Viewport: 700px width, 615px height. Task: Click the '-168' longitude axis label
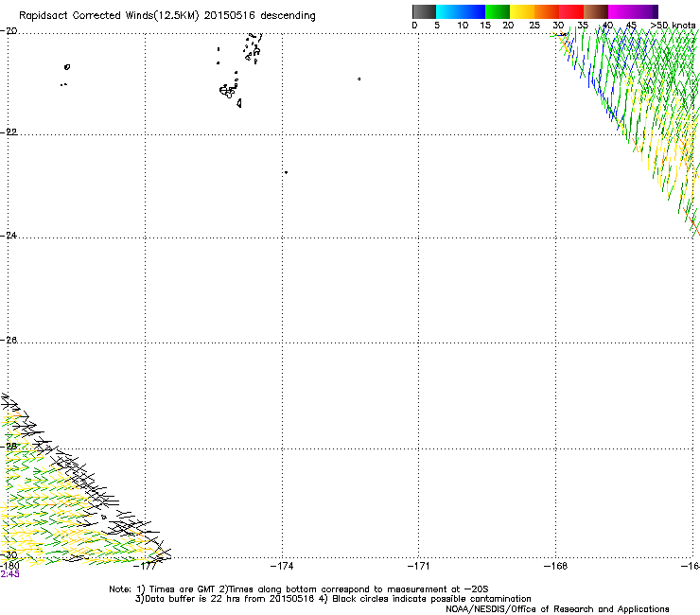(x=556, y=567)
